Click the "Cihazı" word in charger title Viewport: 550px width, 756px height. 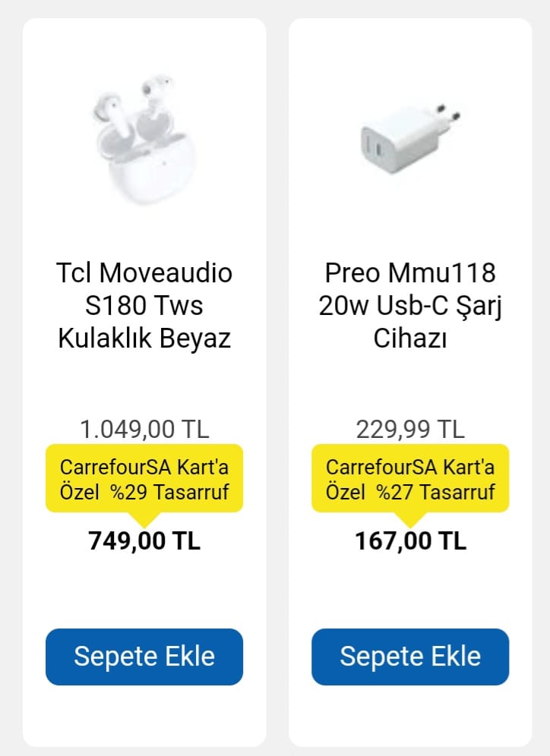coord(410,338)
